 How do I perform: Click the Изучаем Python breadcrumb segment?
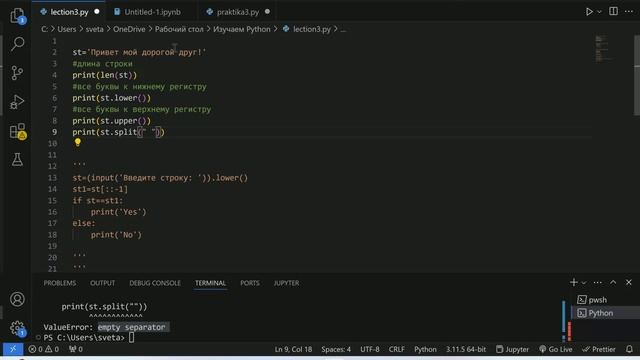pos(242,29)
